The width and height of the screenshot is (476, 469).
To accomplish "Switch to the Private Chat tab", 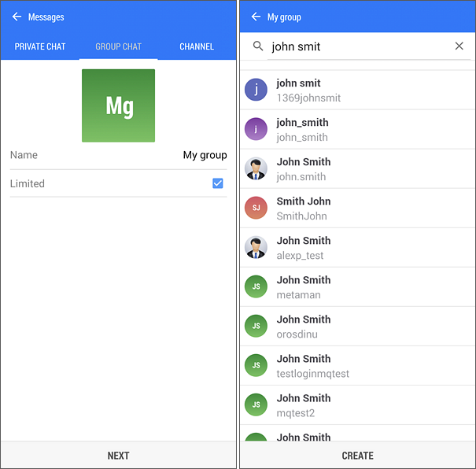I will point(40,46).
